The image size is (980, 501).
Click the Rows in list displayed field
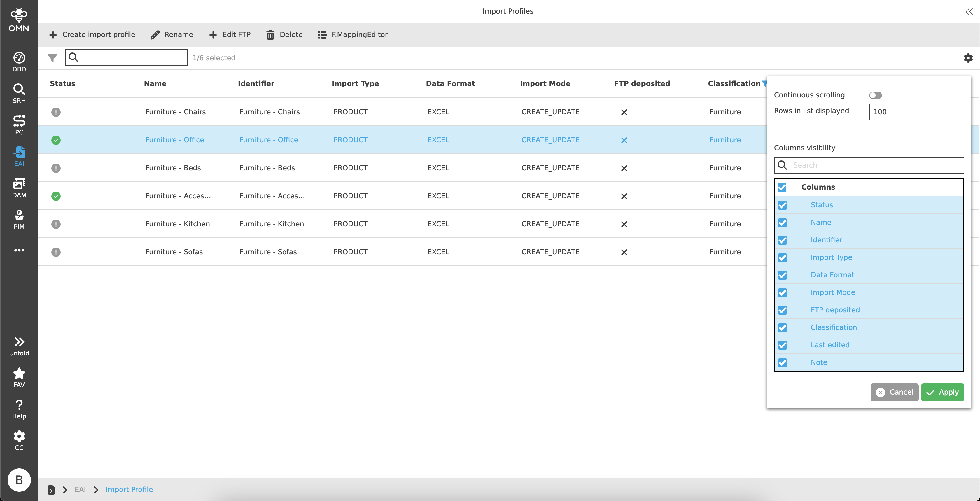coord(916,112)
